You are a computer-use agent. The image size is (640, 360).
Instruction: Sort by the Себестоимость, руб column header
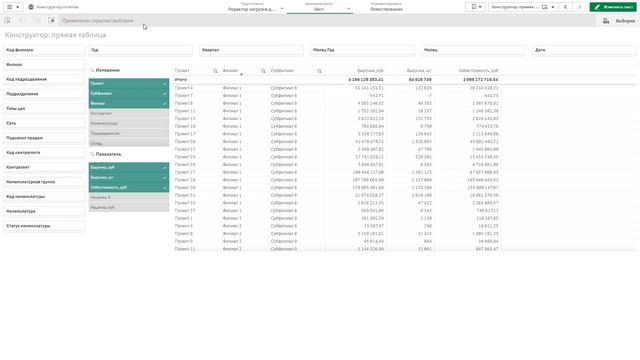478,71
